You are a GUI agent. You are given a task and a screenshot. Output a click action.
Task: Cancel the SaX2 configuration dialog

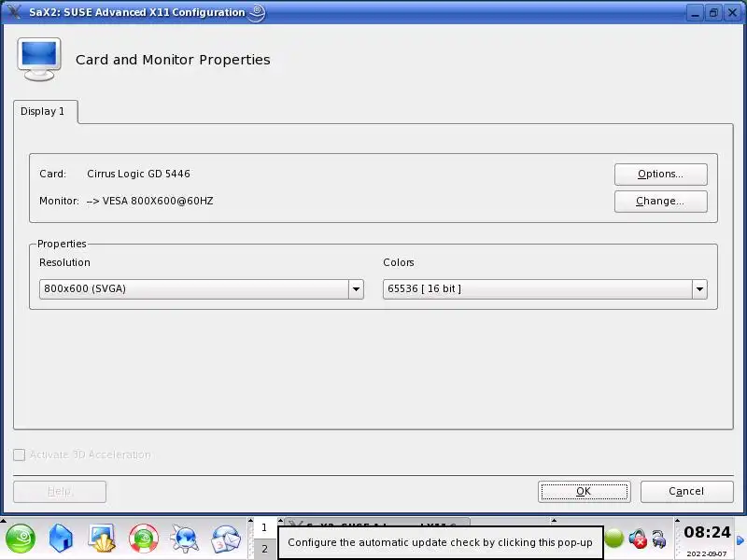click(x=686, y=492)
